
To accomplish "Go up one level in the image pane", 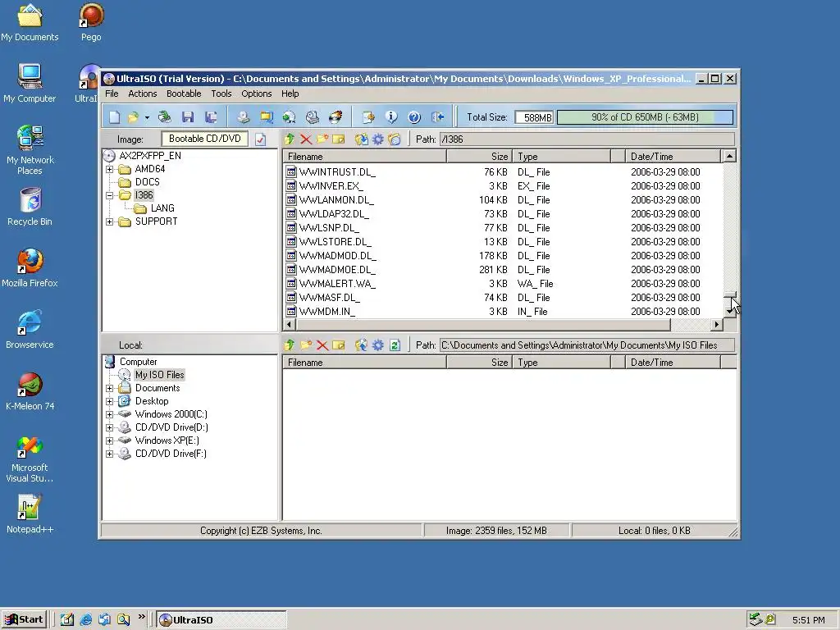I will tap(290, 139).
